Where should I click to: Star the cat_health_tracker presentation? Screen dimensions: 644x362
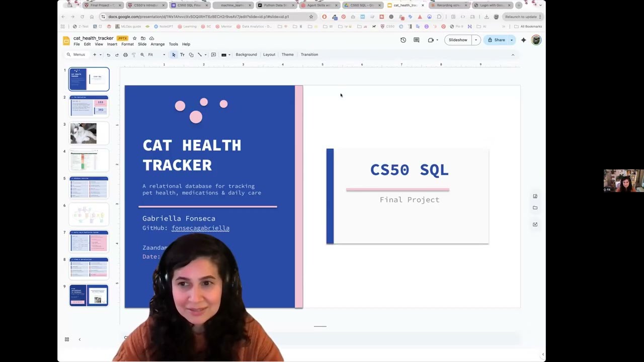[134, 38]
